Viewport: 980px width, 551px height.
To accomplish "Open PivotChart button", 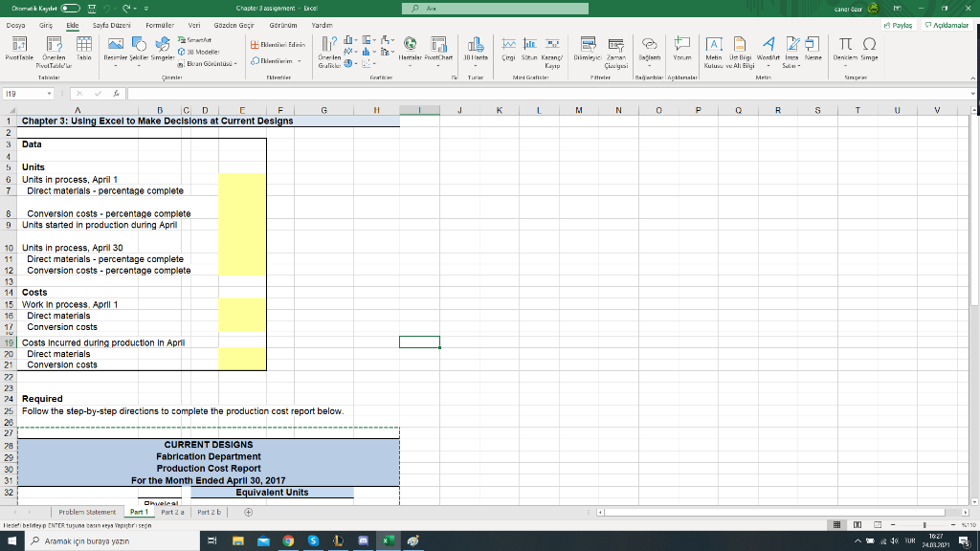I will [x=438, y=50].
